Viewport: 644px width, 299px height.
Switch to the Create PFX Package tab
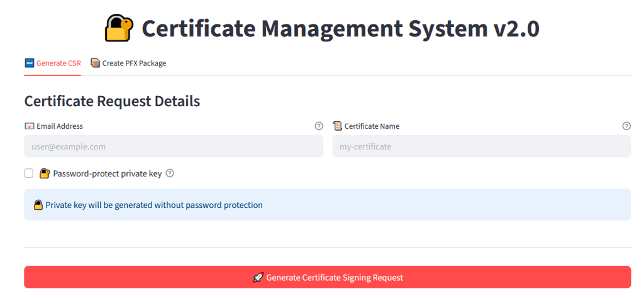[x=128, y=63]
